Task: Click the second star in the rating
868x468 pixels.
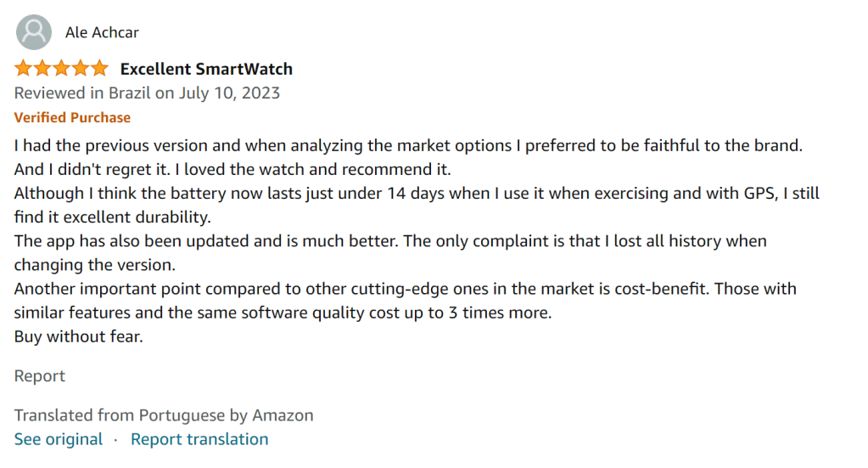Action: [x=42, y=69]
